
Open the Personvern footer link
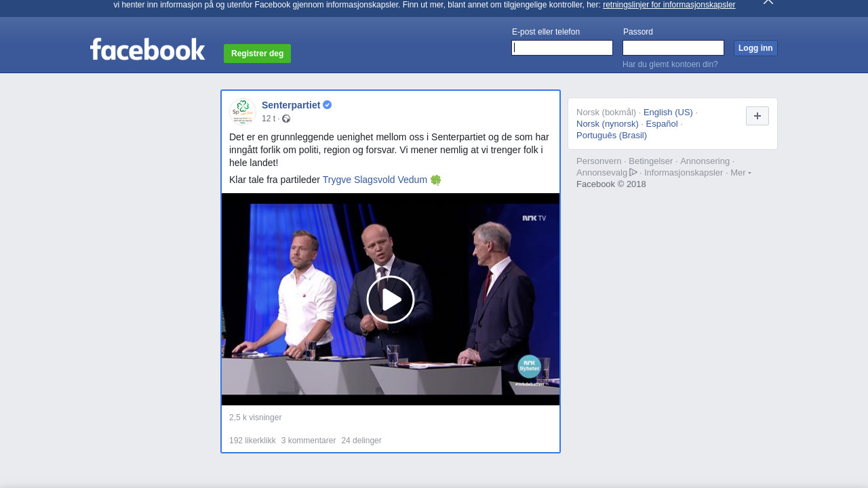click(x=599, y=161)
